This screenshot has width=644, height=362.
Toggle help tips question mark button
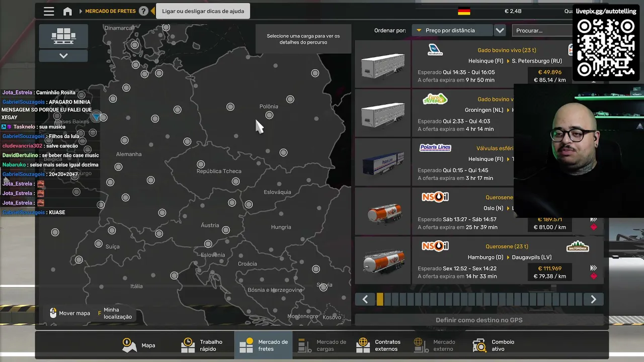[x=143, y=11]
